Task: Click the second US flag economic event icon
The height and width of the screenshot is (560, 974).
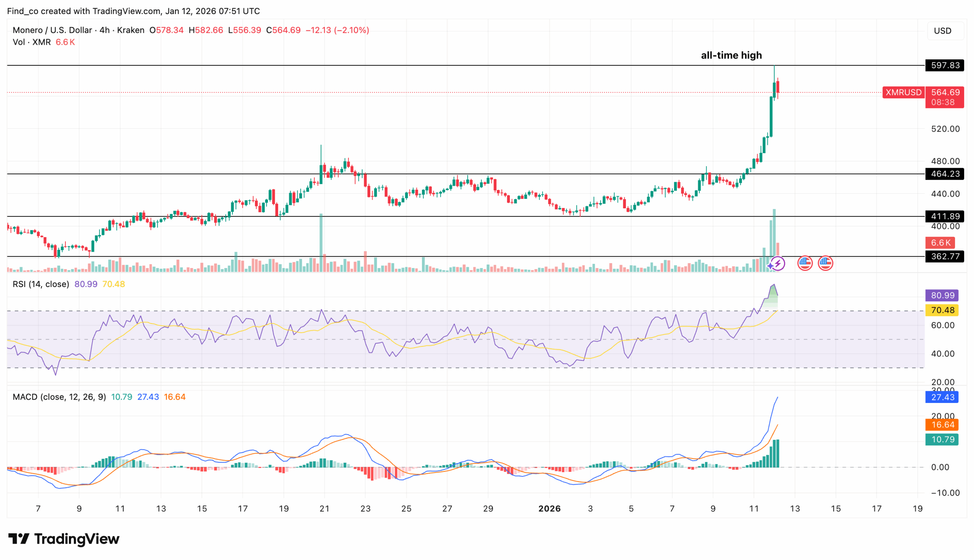Action: (826, 263)
